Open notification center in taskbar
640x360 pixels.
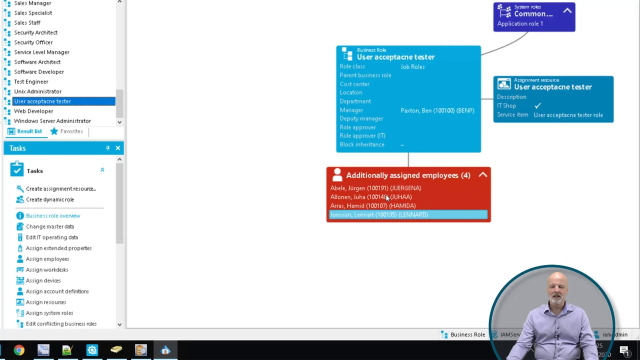pos(624,350)
